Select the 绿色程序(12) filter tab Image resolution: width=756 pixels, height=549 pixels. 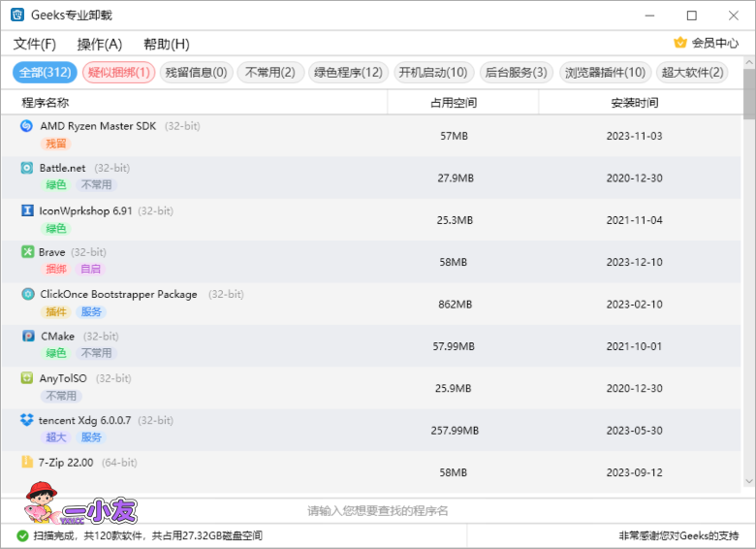[348, 73]
